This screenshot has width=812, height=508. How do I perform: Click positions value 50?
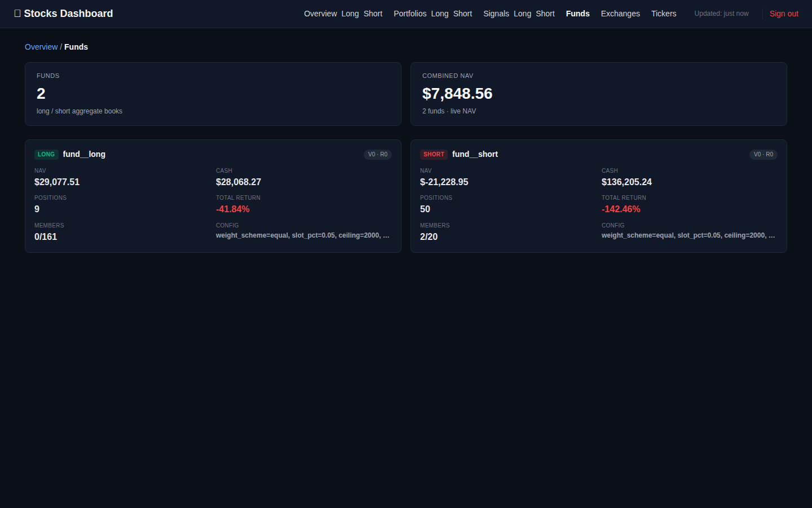point(425,209)
